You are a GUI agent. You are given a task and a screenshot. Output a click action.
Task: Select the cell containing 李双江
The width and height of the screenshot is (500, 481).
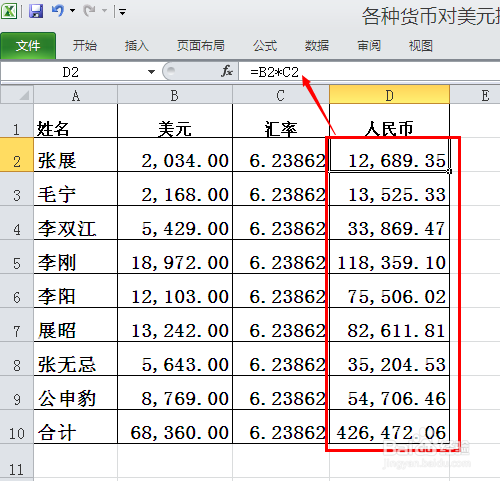76,223
